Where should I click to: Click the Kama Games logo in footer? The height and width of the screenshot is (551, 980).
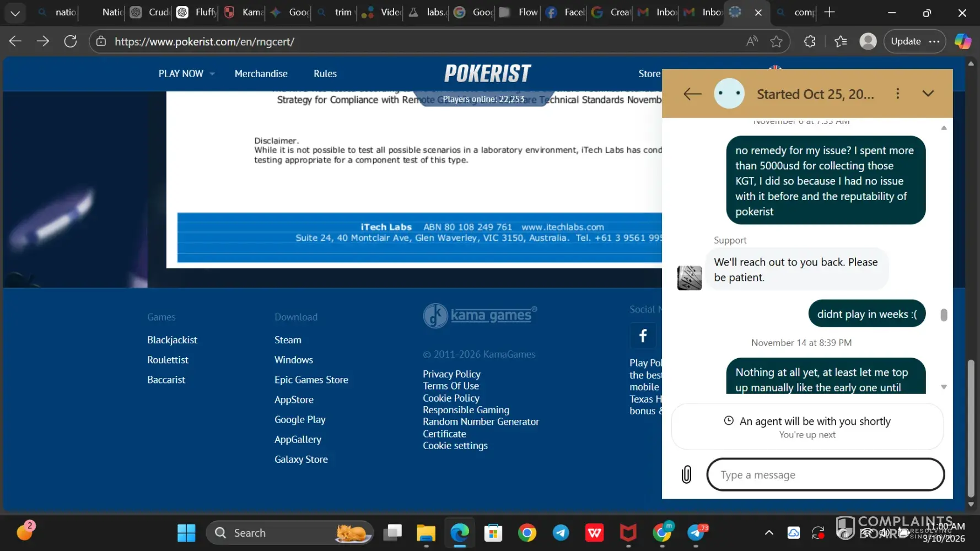[480, 315]
